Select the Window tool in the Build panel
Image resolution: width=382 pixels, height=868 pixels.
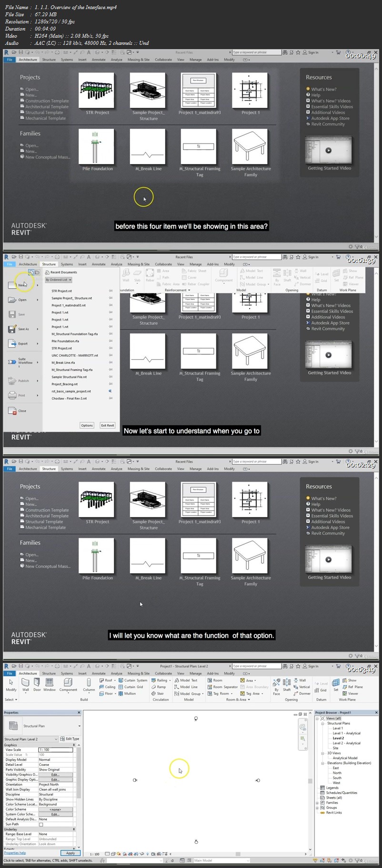coord(50,685)
